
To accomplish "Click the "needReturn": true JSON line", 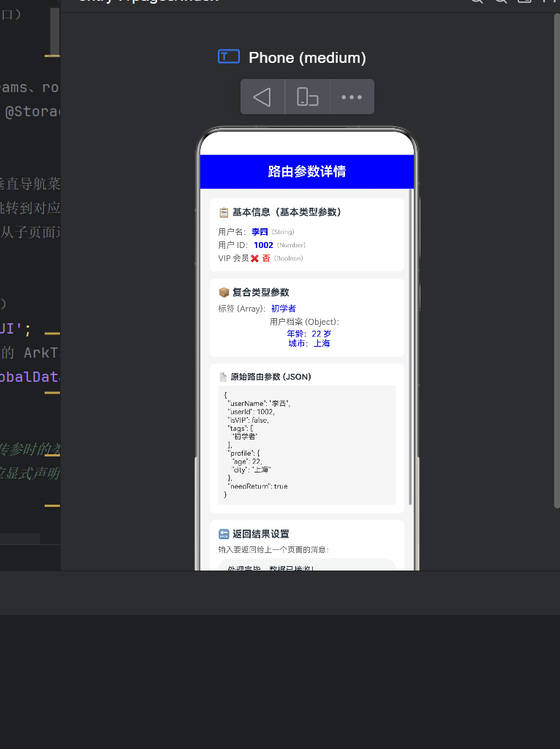I will click(x=258, y=486).
